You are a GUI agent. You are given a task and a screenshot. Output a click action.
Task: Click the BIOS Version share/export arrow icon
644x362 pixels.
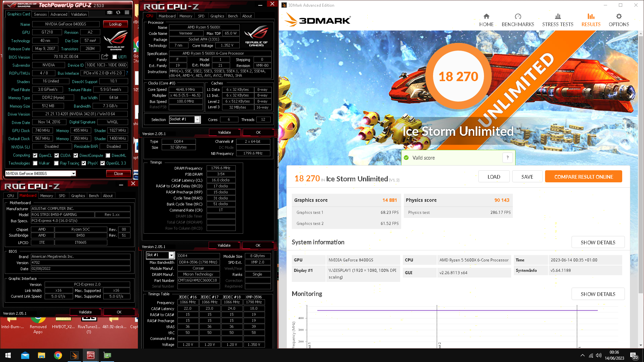(105, 57)
